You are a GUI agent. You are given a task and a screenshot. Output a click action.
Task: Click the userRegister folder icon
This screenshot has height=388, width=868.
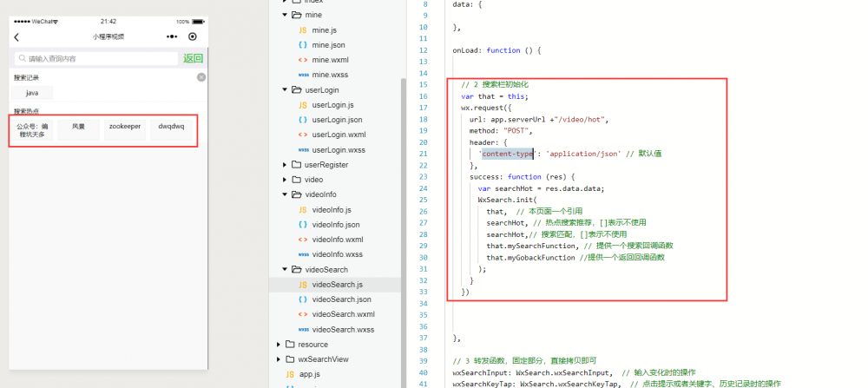tap(296, 165)
